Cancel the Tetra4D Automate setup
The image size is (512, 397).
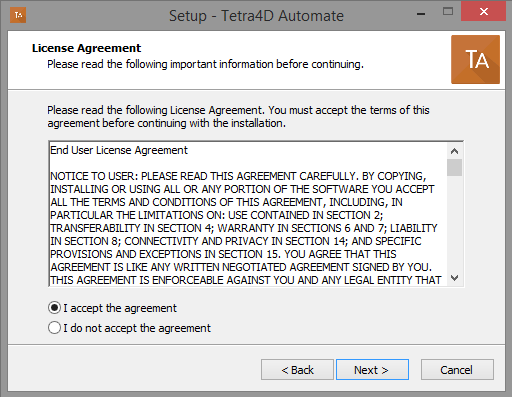coord(457,370)
